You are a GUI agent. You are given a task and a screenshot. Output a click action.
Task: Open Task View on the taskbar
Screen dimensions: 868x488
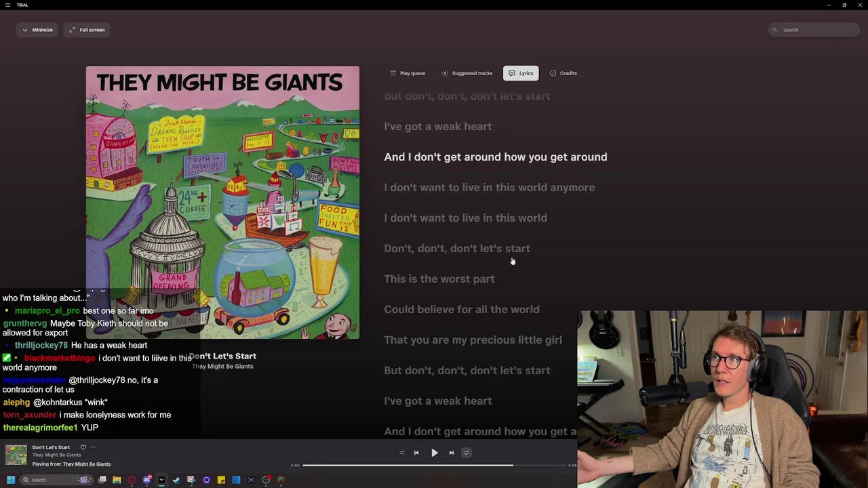pos(102,480)
